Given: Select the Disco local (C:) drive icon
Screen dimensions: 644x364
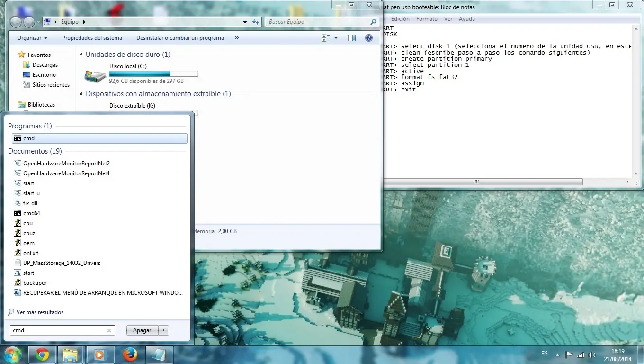Looking at the screenshot, I should (95, 75).
